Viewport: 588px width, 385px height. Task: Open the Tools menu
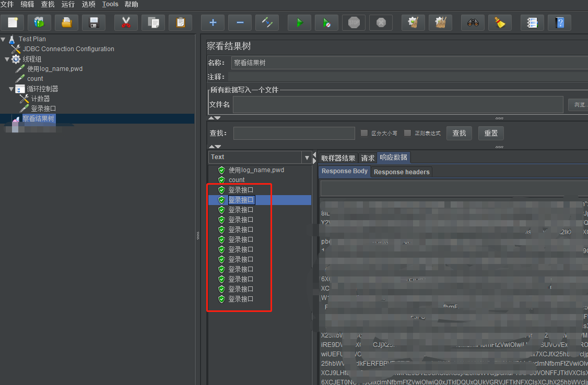point(110,4)
